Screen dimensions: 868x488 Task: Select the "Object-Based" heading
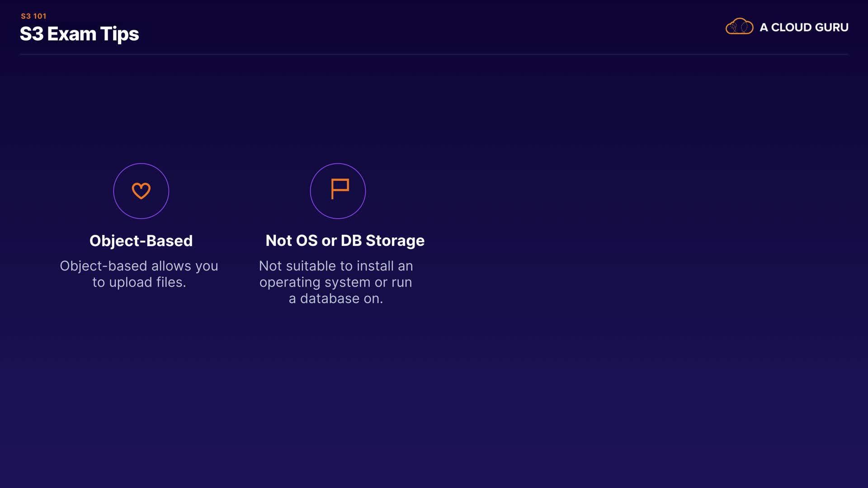coord(141,241)
